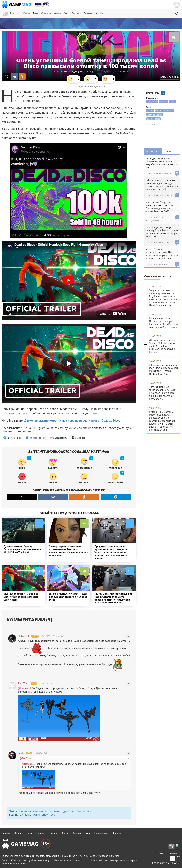Share article on VK under headline

(14, 77)
